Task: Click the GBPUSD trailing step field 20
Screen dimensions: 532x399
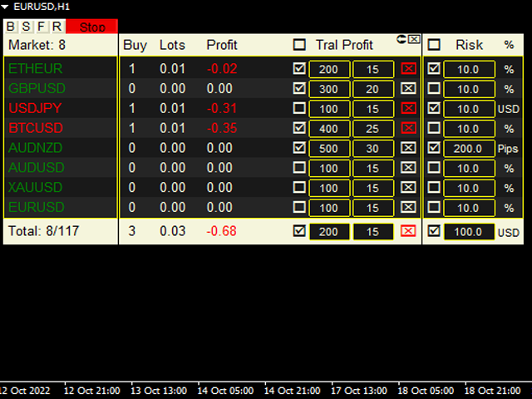Action: pyautogui.click(x=373, y=89)
